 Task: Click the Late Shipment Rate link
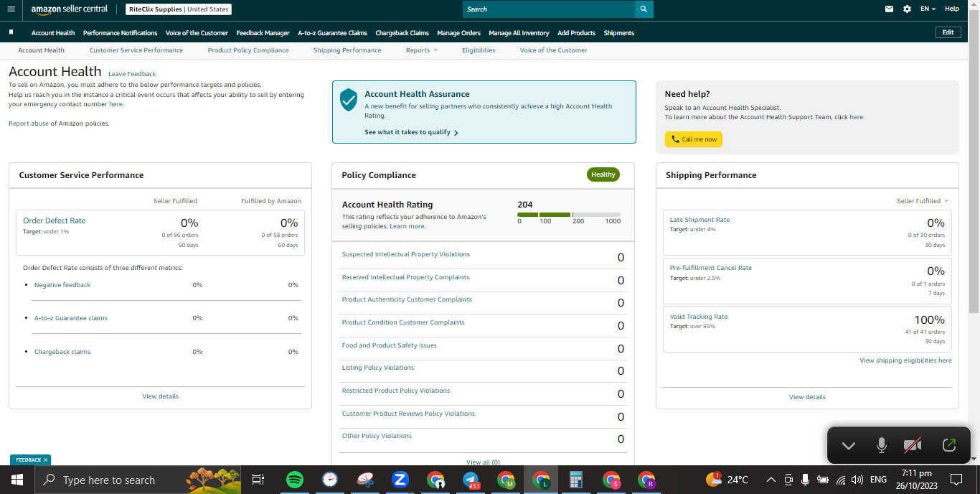click(x=699, y=220)
